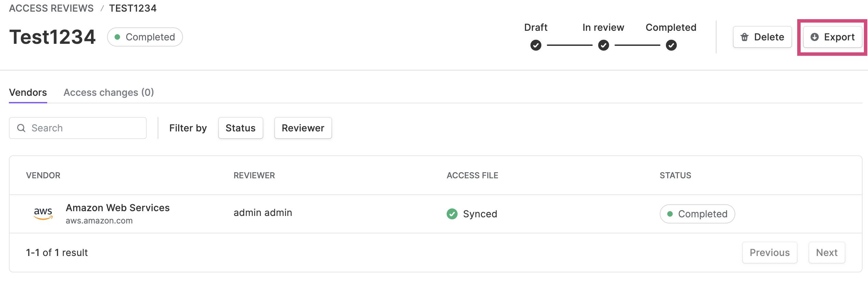The image size is (868, 282).
Task: Click the Previous pagination button
Action: [770, 253]
